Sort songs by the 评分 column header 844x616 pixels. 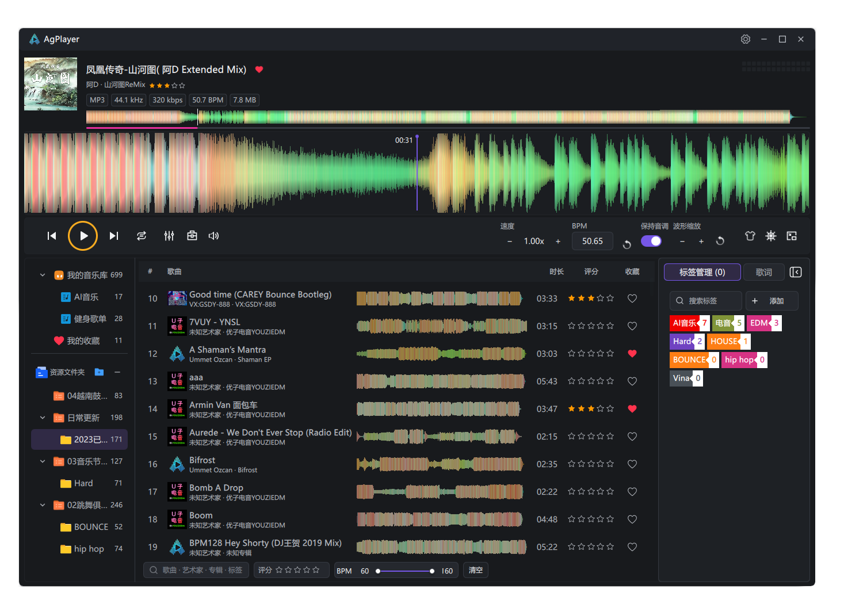[x=591, y=271]
